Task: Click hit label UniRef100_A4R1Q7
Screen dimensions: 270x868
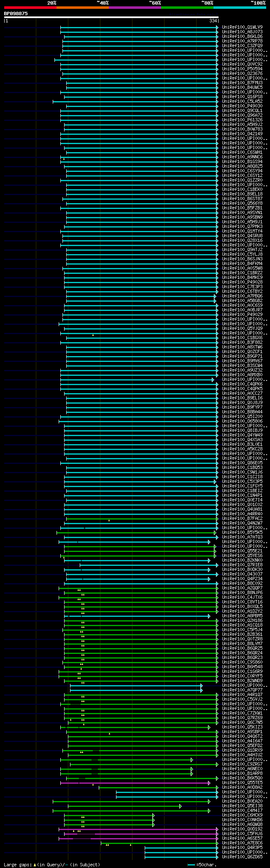Action: click(x=242, y=694)
